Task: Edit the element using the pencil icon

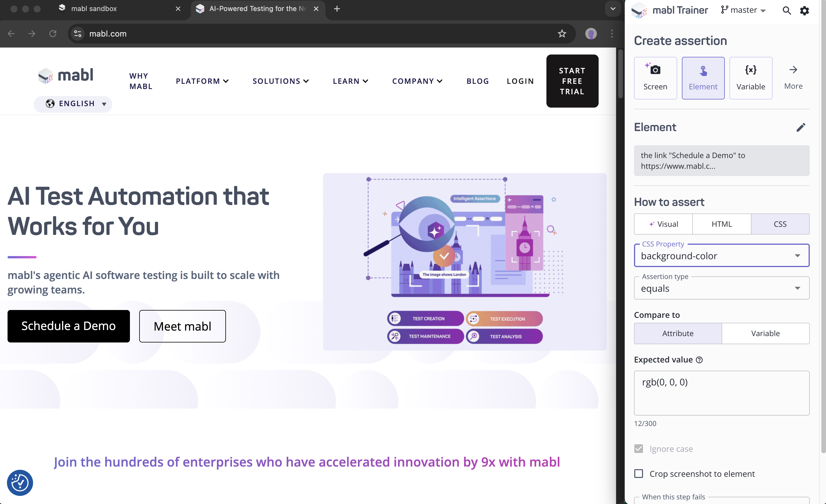Action: 800,127
